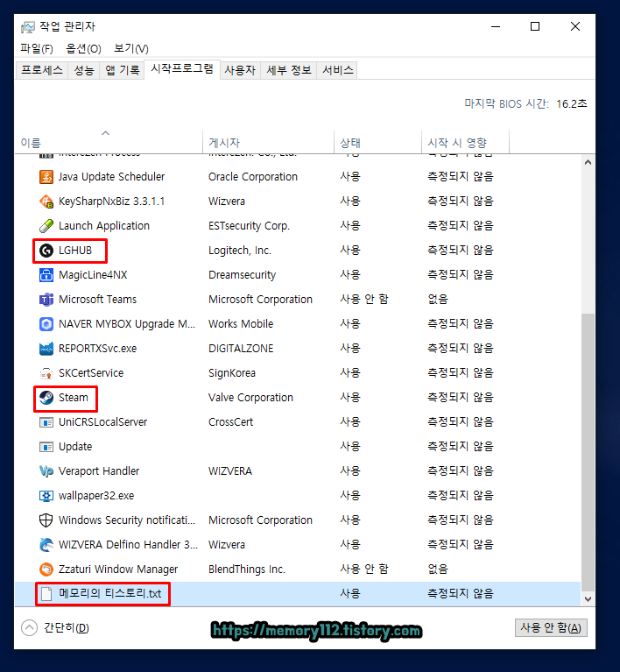Screen dimensions: 620x672
Task: Click the MagicLine4NX icon
Action: pos(46,275)
